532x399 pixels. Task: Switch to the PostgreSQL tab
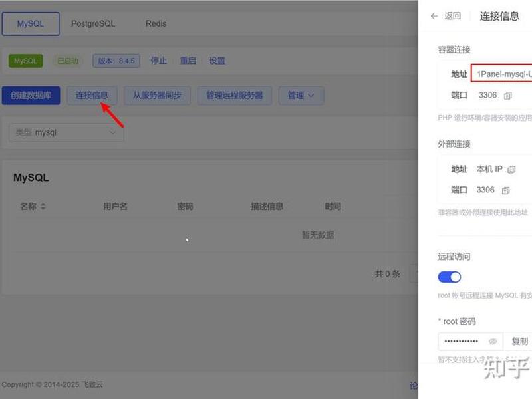pyautogui.click(x=93, y=24)
